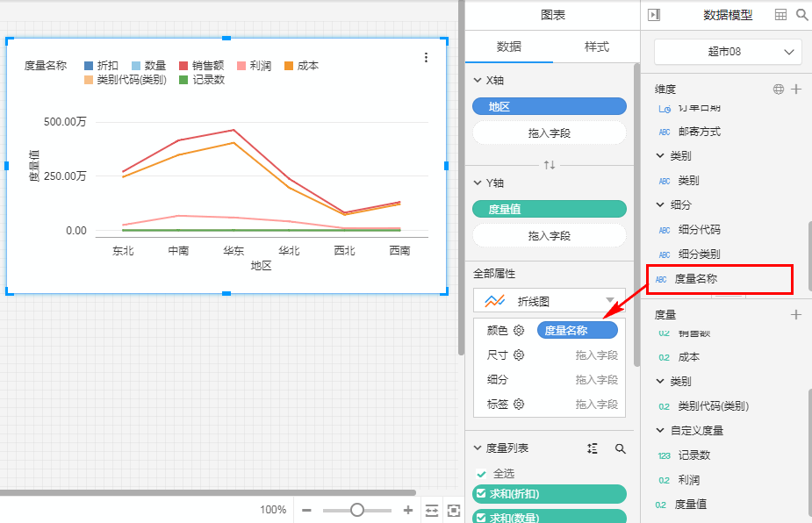This screenshot has width=812, height=523.
Task: Uncheck the 求和(折扣) measure checkbox
Action: (481, 494)
